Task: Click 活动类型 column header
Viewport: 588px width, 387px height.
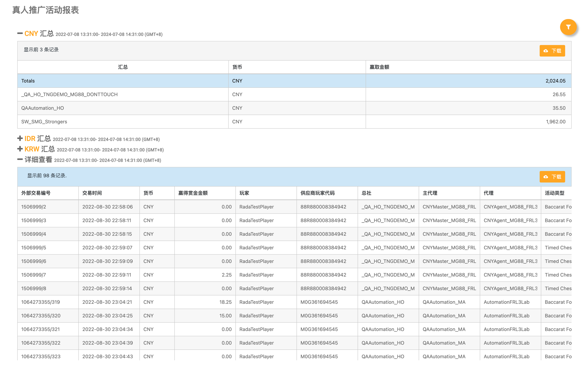Action: (554, 193)
